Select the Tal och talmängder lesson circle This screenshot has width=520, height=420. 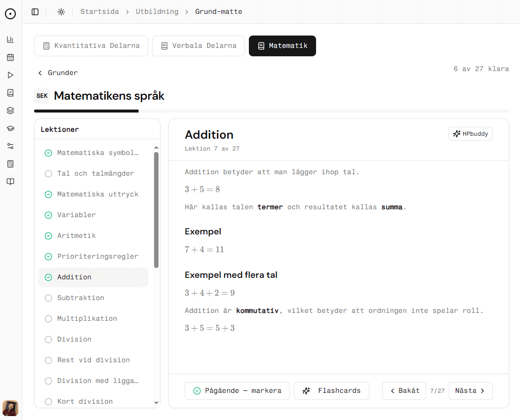click(48, 174)
